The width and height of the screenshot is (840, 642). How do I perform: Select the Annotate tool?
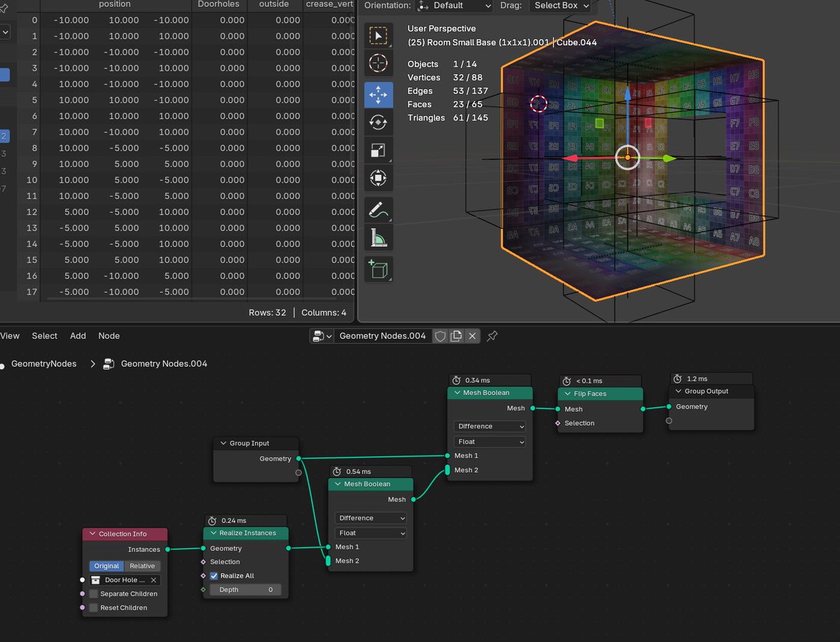point(379,209)
